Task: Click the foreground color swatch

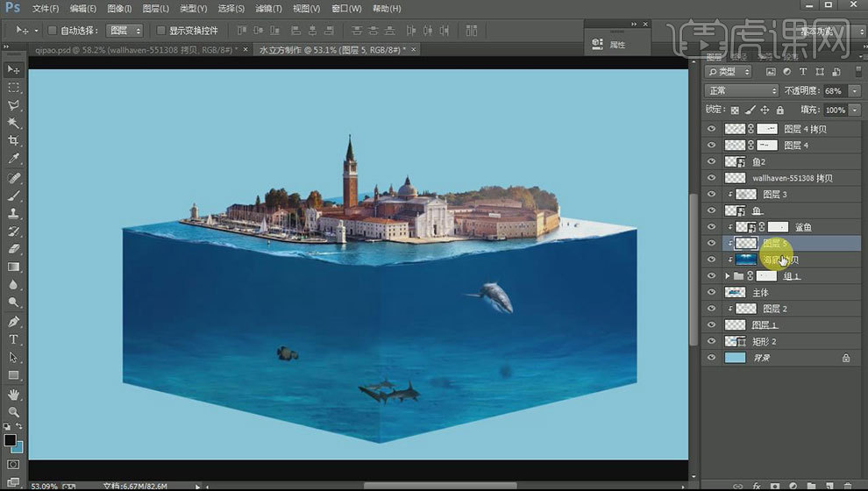Action: coord(10,440)
